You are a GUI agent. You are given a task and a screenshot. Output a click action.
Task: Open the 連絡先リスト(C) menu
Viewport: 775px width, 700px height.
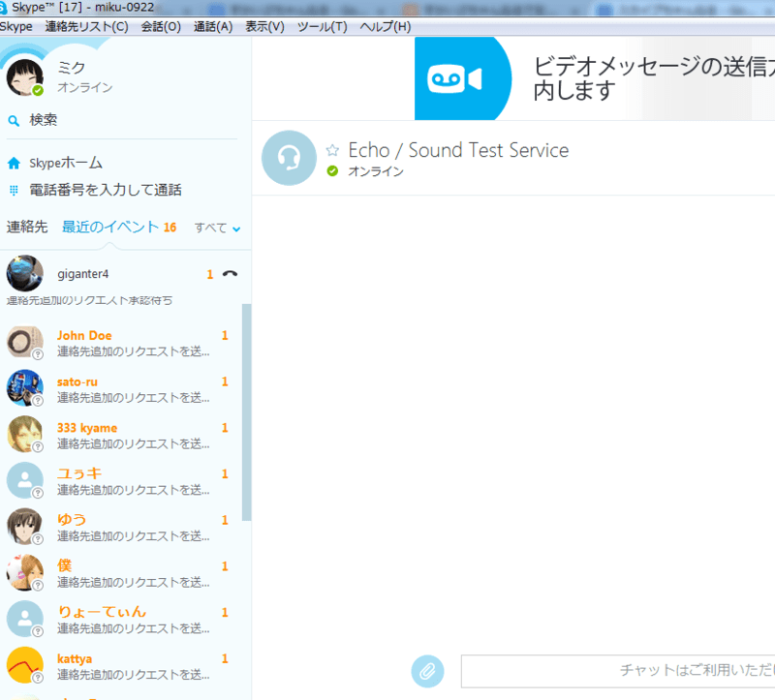pos(86,26)
